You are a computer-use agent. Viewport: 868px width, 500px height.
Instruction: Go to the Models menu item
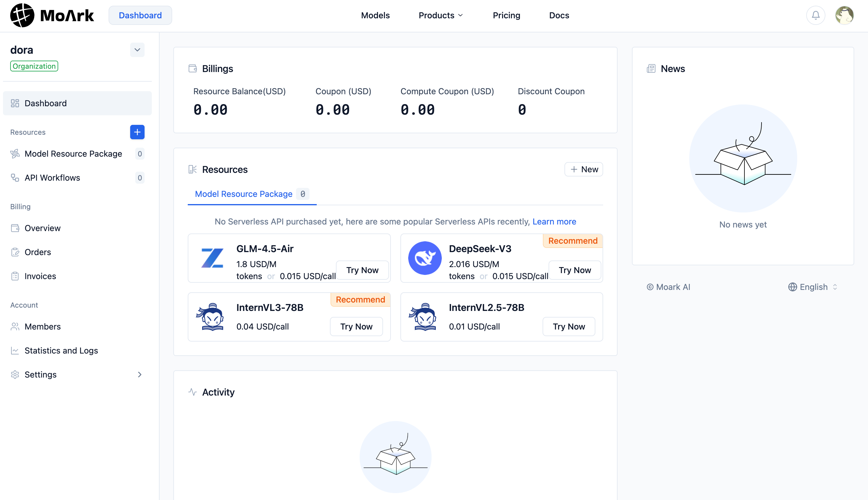pyautogui.click(x=375, y=15)
